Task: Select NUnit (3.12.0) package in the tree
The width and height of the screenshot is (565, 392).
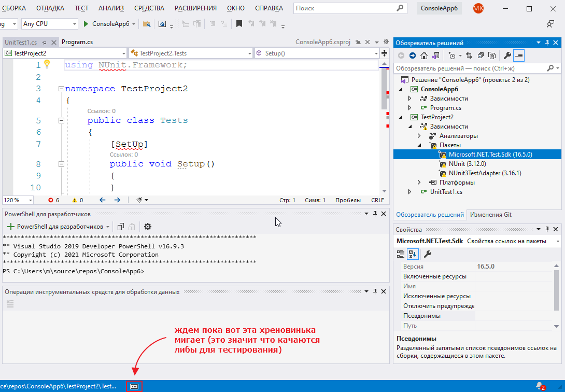Action: (467, 164)
